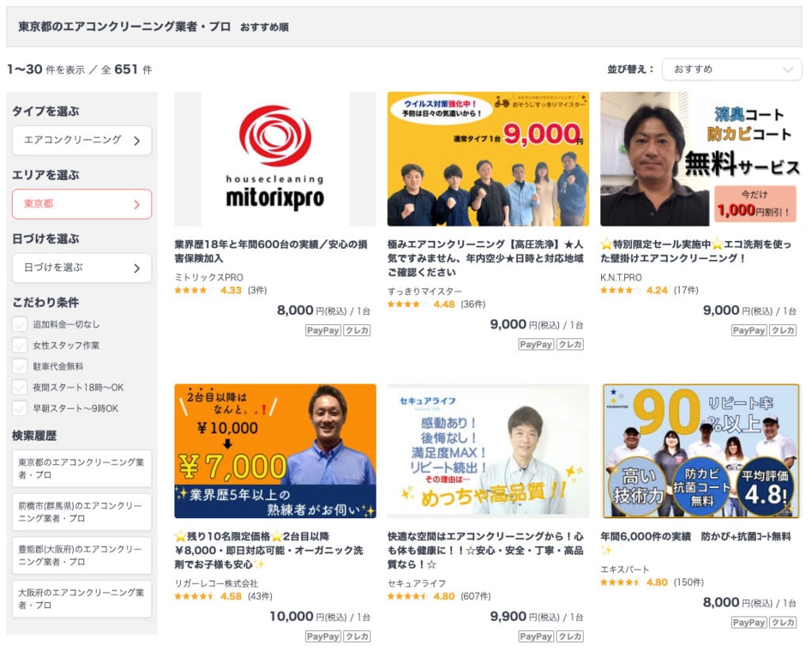
Task: Click the 8,000円 price of エキスパート
Action: (750, 602)
